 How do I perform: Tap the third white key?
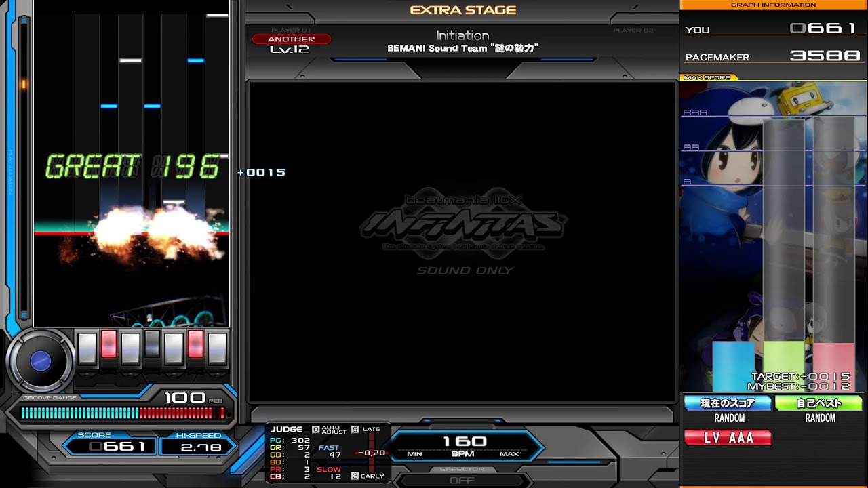131,348
